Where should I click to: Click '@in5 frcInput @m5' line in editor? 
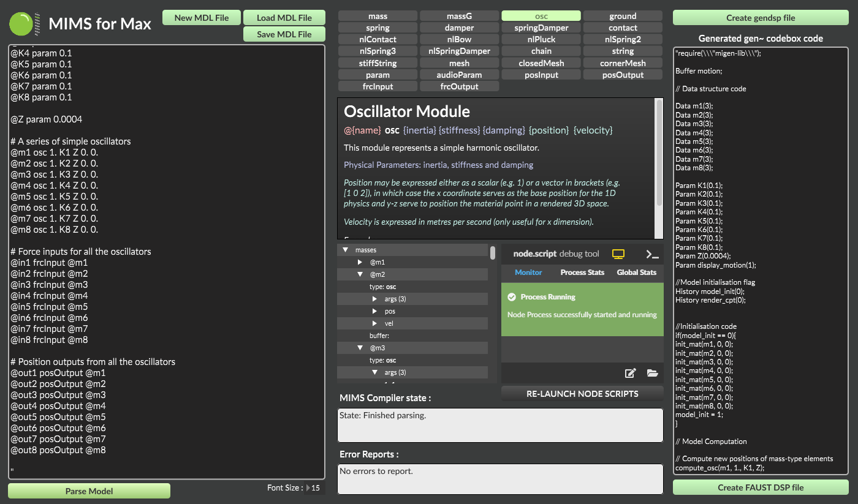pos(49,307)
